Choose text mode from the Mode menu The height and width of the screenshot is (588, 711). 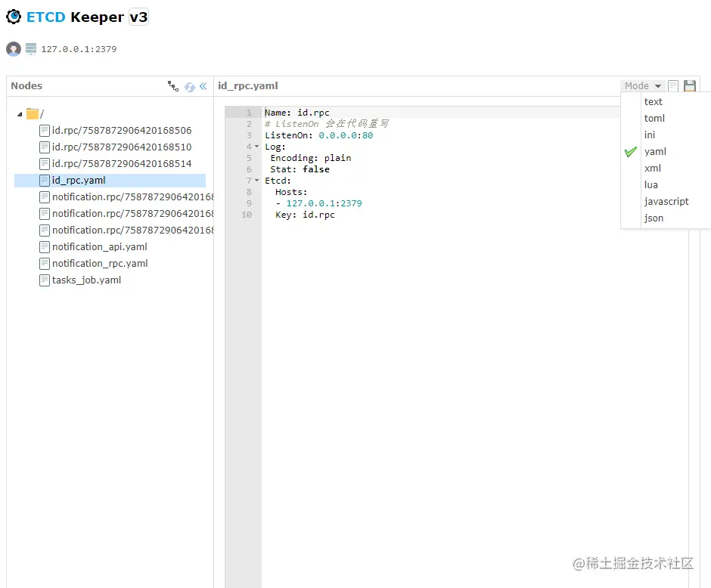[653, 101]
